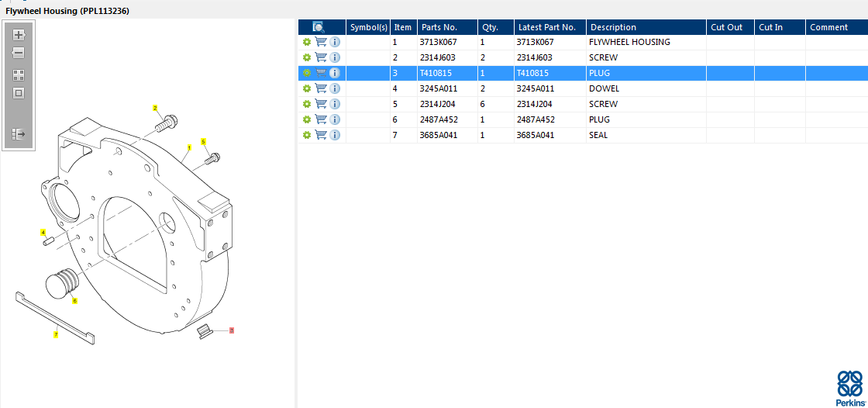Select callout 7 under the seal strip

56,335
